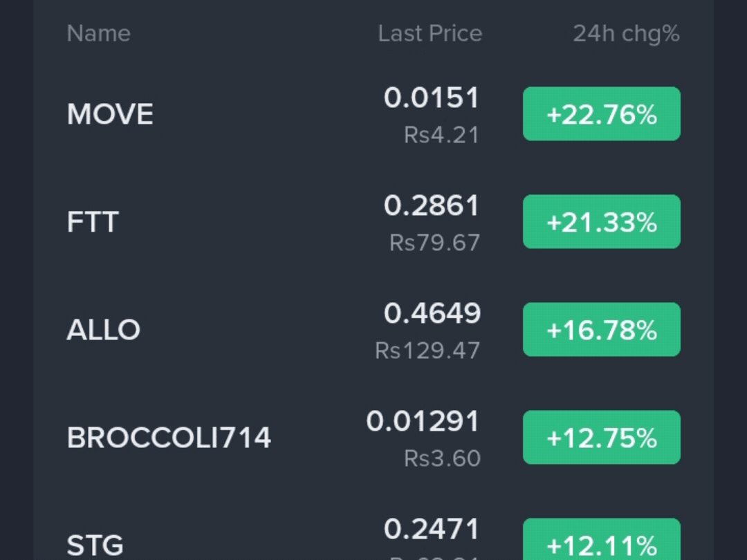Screen dimensions: 747x560
Task: Sort by 24h chg% header
Action: click(626, 34)
